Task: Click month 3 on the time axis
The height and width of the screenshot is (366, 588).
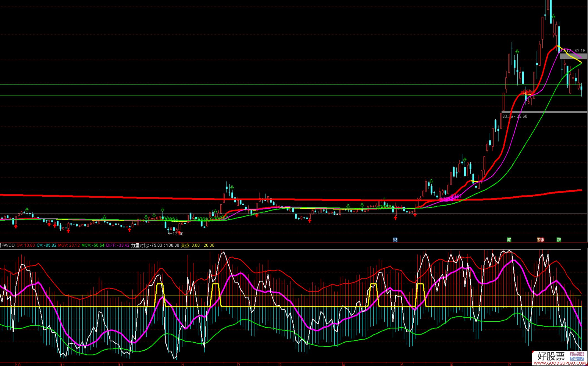Action: (x=281, y=364)
